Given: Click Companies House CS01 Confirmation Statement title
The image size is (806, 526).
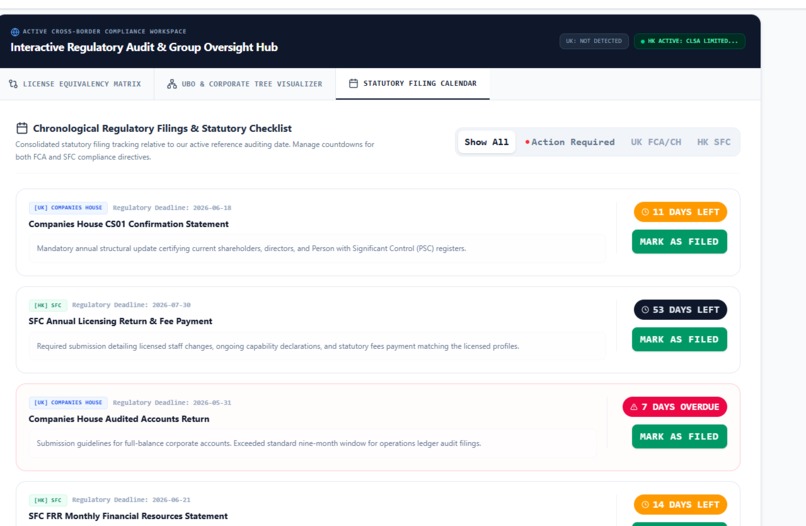Looking at the screenshot, I should tap(129, 224).
